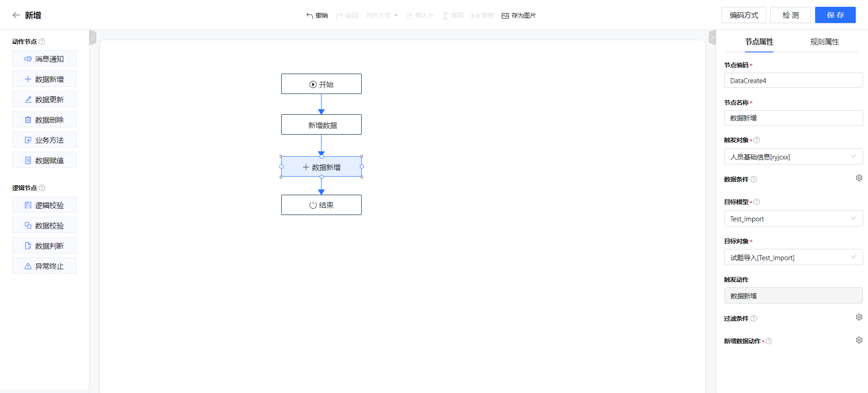Click the 编码方式 button
Image resolution: width=868 pixels, height=393 pixels.
744,15
